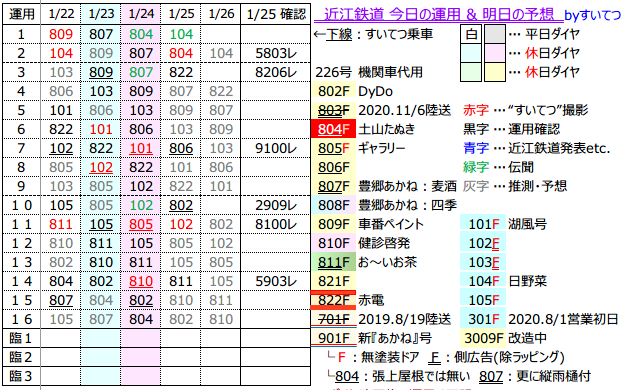The image size is (628, 390).
Task: Click the 青字 近江鉄道発表etc. legend line
Action: (537, 149)
